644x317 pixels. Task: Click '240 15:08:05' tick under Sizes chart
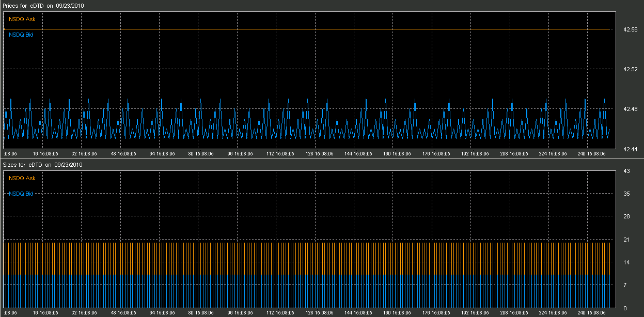pyautogui.click(x=591, y=313)
